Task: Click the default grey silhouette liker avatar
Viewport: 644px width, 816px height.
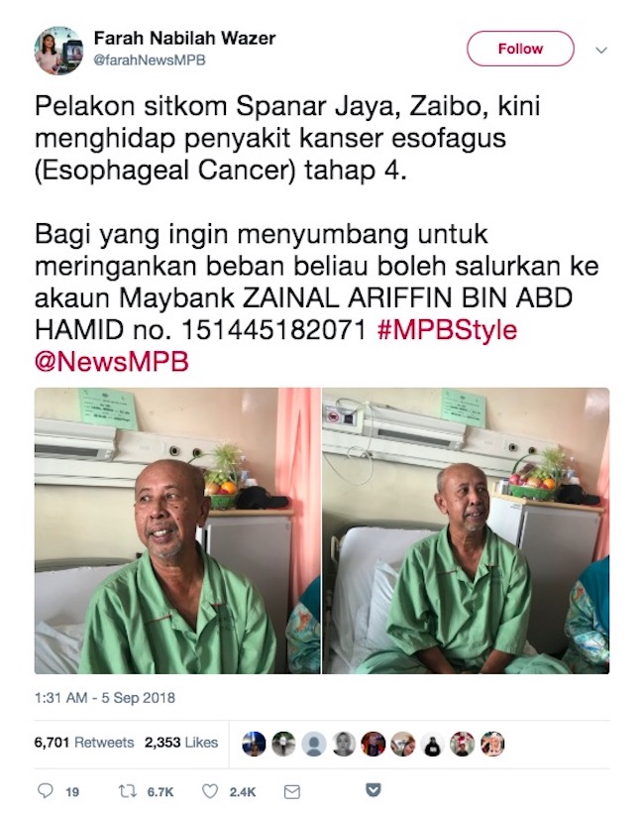Action: click(314, 744)
